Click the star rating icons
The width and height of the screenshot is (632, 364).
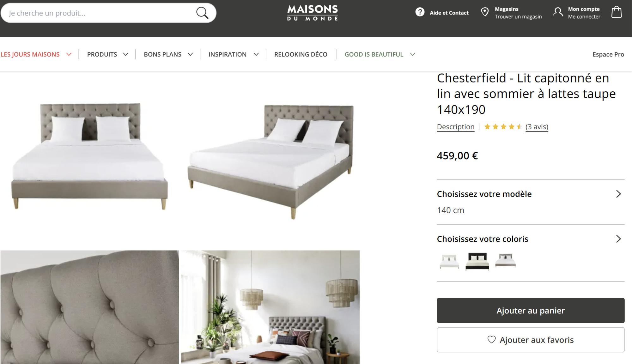pos(503,127)
